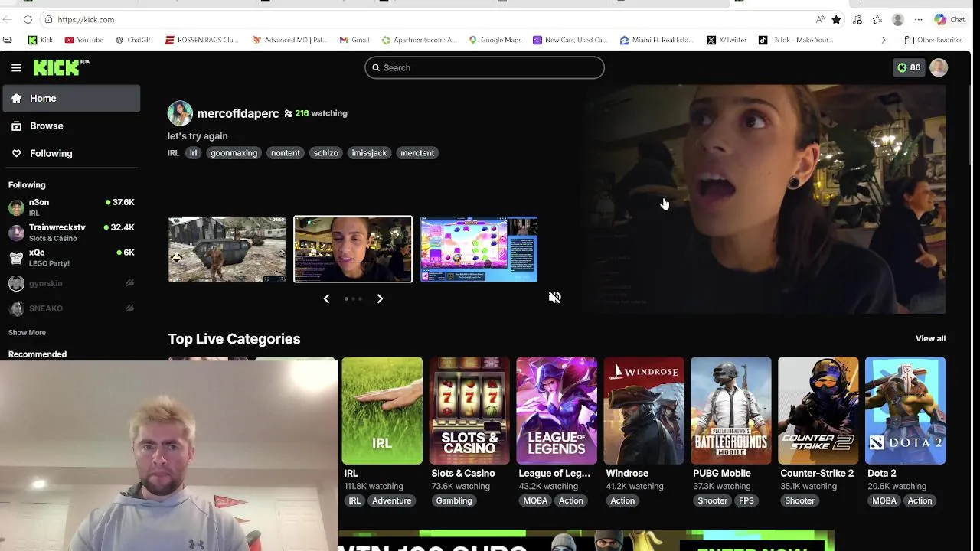Viewport: 980px width, 551px height.
Task: Click the browser favorite star icon
Action: pyautogui.click(x=836, y=19)
